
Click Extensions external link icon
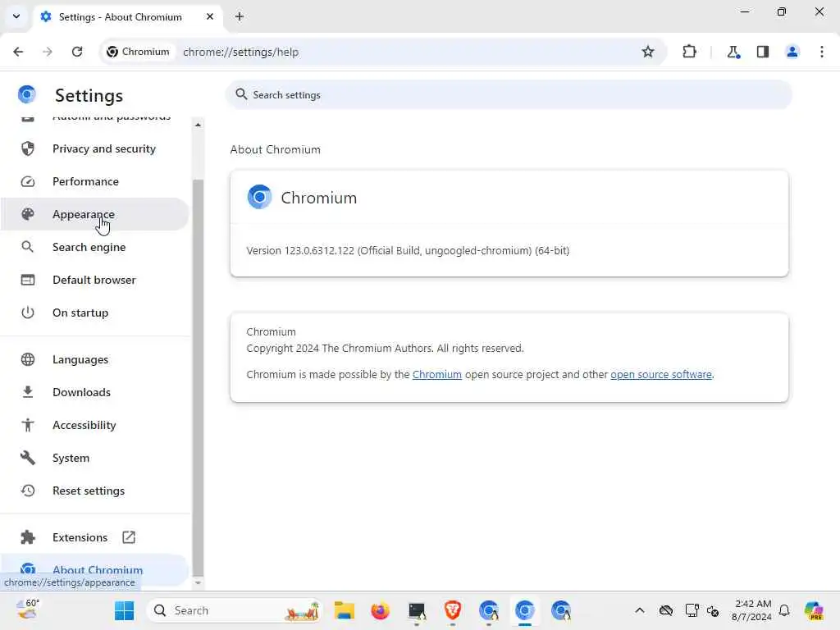tap(129, 537)
